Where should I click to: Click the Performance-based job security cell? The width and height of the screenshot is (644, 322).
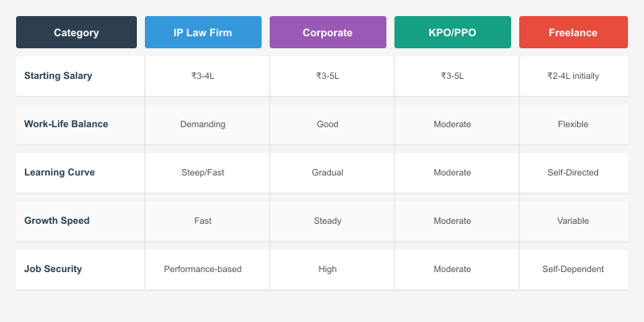pyautogui.click(x=203, y=270)
